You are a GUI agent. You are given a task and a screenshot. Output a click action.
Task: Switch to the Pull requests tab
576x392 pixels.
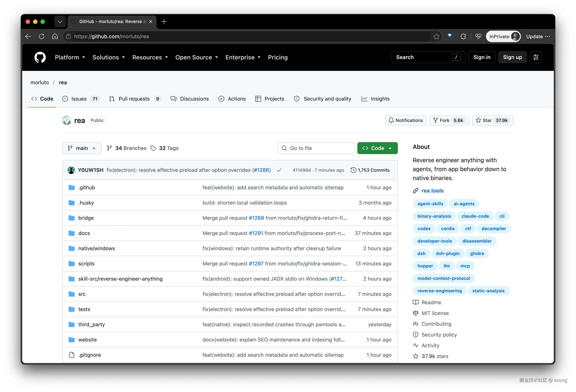135,99
